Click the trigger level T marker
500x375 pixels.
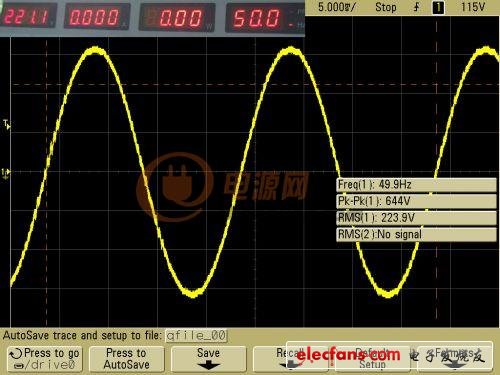tap(7, 125)
